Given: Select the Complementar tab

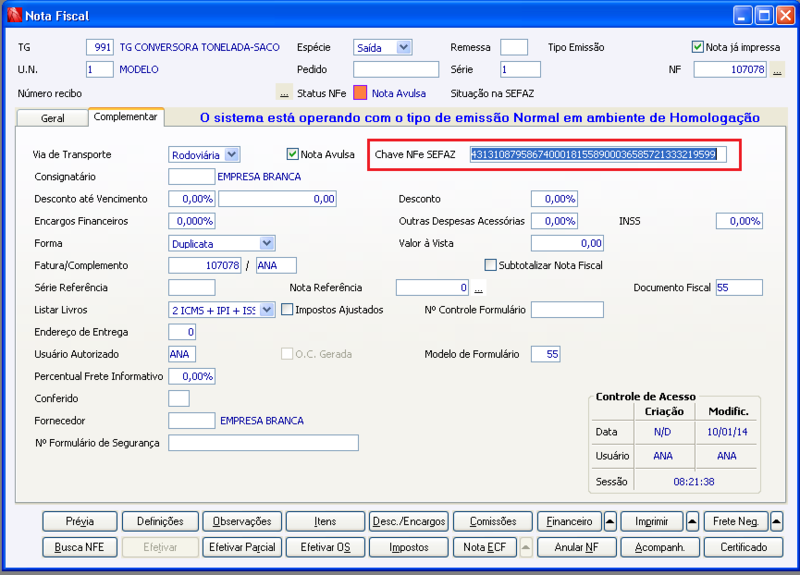Looking at the screenshot, I should 126,117.
